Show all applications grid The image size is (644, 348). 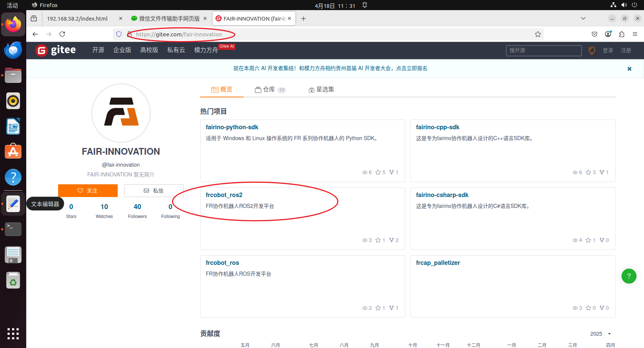(13, 333)
